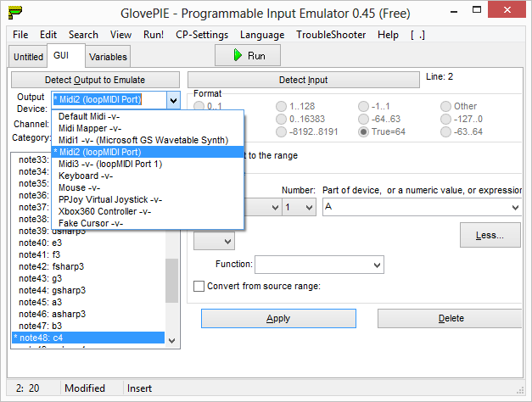The image size is (532, 402).
Task: Open the Help menu
Action: pos(388,35)
